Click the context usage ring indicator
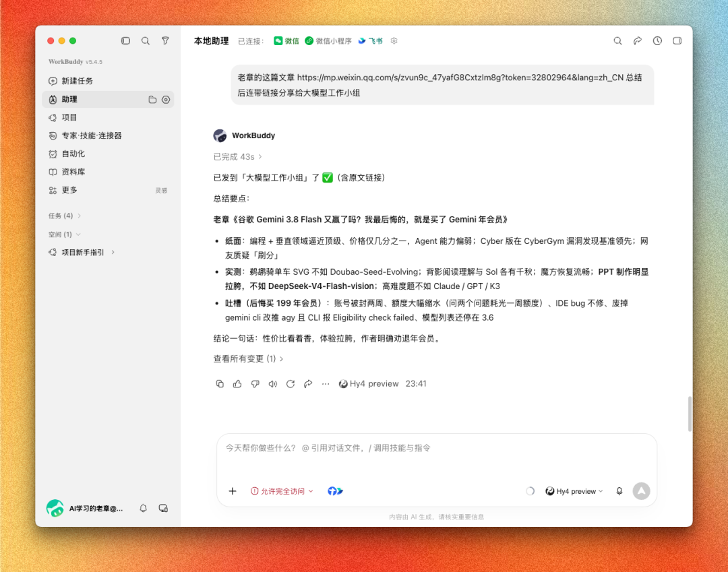Screen dimensions: 728x572 [530, 491]
